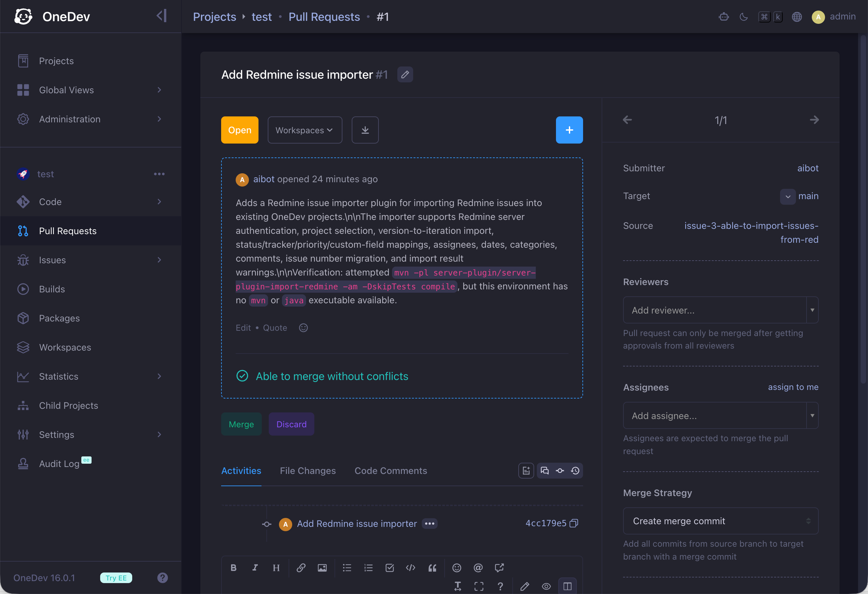Screen dimensions: 868x594
Task: Open the target branch dropdown next to main
Action: 788,196
